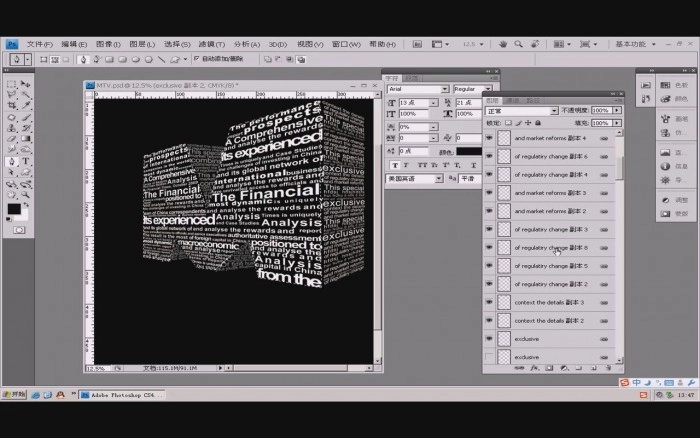
Task: Click the Hand tool in application bar
Action: coord(503,44)
